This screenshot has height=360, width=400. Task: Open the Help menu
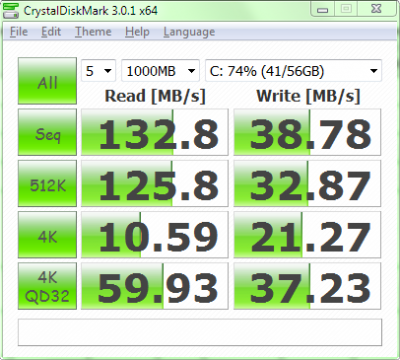137,32
